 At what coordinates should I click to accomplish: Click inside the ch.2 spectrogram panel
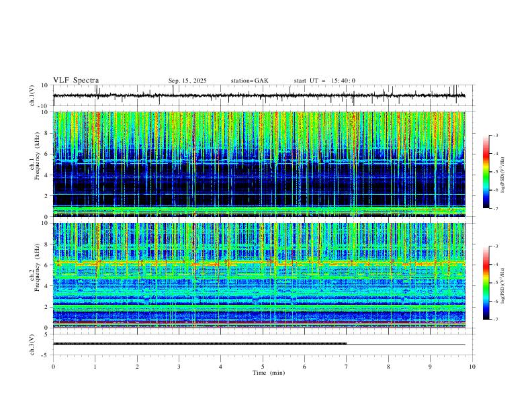pos(259,275)
